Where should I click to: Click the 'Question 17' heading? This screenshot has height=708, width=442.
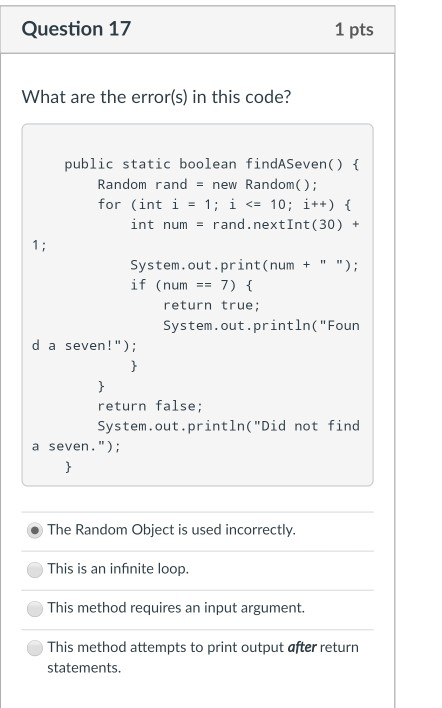pos(76,29)
